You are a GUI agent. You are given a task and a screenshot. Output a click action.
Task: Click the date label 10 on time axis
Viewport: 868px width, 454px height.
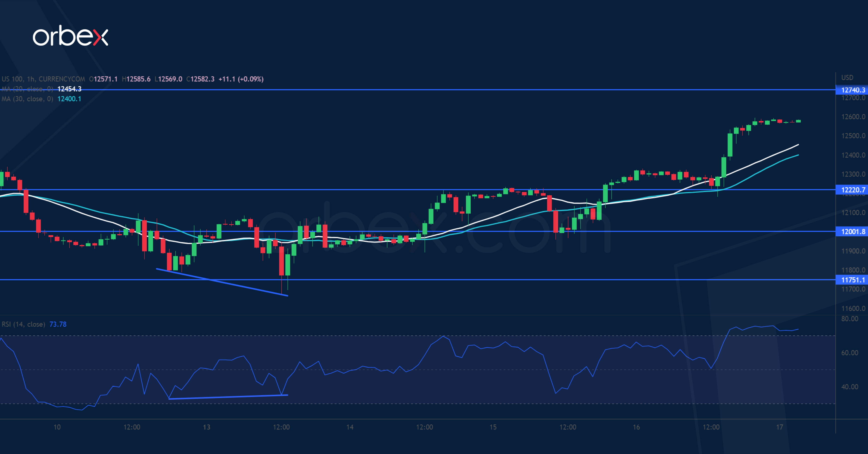(57, 427)
